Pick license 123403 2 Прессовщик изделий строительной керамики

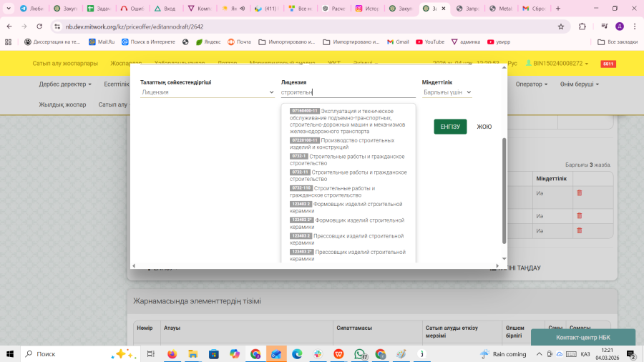pos(348,239)
